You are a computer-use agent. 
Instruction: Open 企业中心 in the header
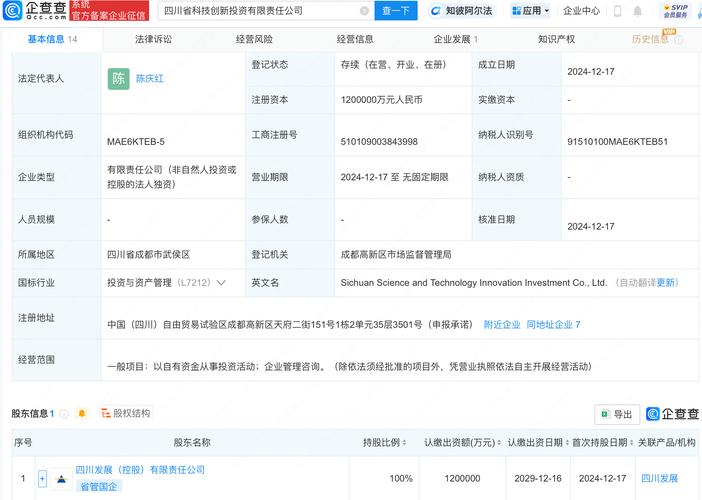pyautogui.click(x=581, y=11)
